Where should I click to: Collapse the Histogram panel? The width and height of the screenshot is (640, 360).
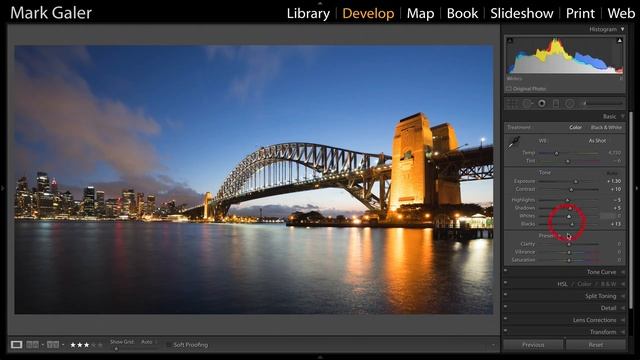click(622, 29)
